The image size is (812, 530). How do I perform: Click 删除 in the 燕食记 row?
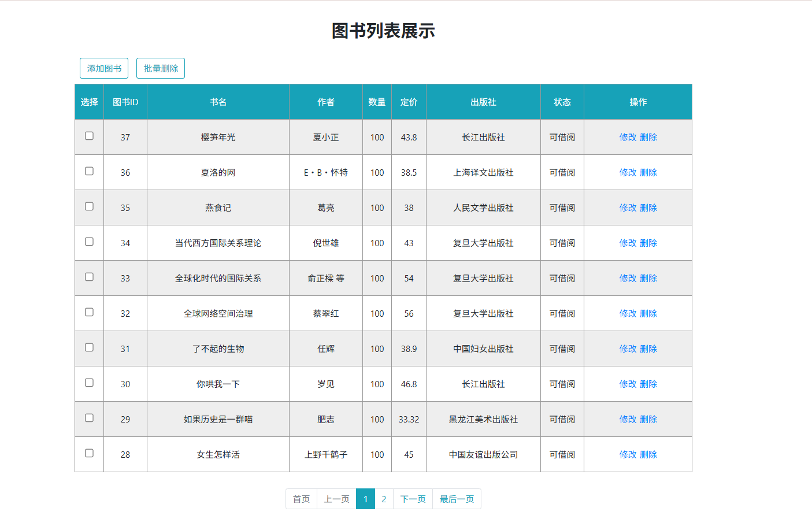coord(648,207)
